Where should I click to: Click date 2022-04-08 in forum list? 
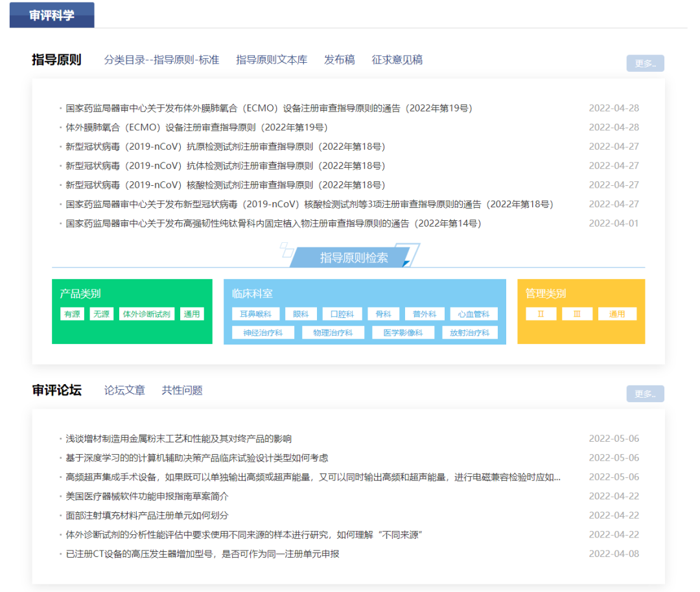click(614, 554)
